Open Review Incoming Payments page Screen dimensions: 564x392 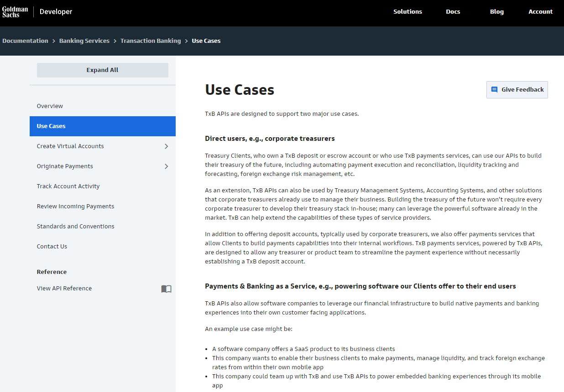[x=103, y=206]
